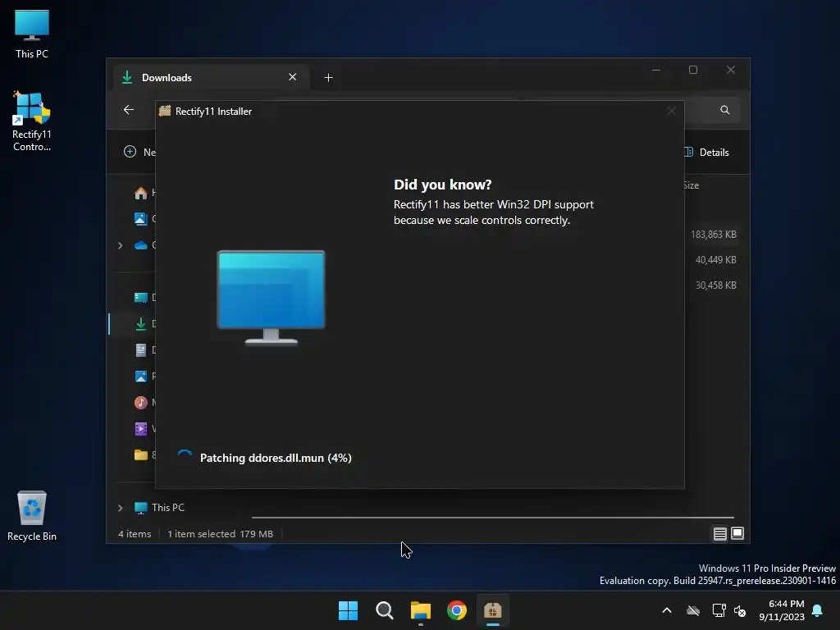Image resolution: width=840 pixels, height=630 pixels.
Task: Select the Documents icon in Explorer sidebar
Action: pyautogui.click(x=141, y=349)
